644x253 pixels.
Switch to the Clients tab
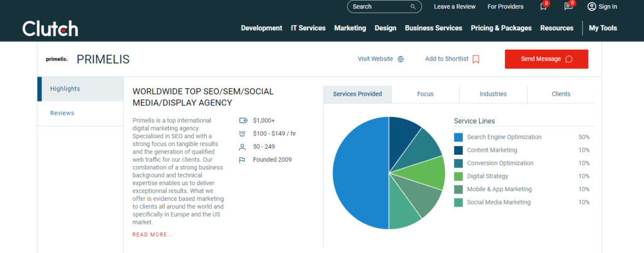click(x=561, y=94)
